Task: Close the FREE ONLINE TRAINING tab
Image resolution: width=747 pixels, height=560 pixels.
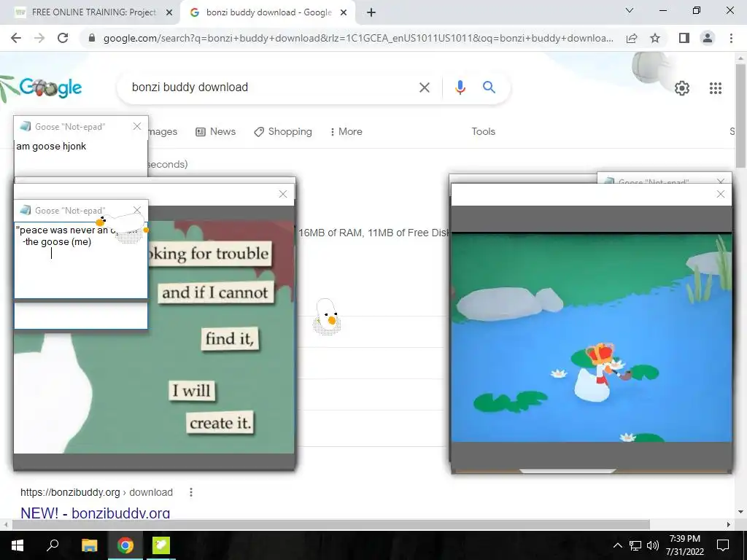Action: click(x=169, y=12)
